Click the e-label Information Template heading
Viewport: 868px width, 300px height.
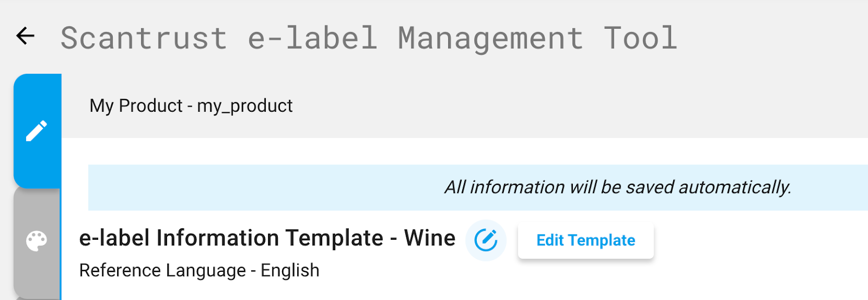click(x=267, y=238)
